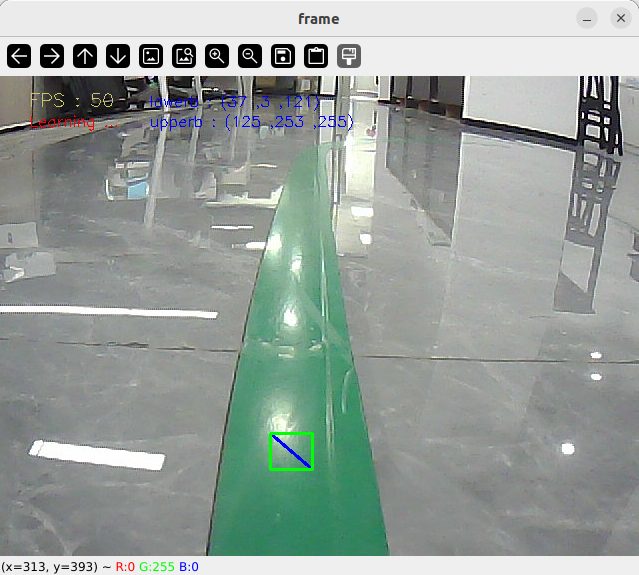The width and height of the screenshot is (639, 575).
Task: Minimize the frame window
Action: pos(587,18)
